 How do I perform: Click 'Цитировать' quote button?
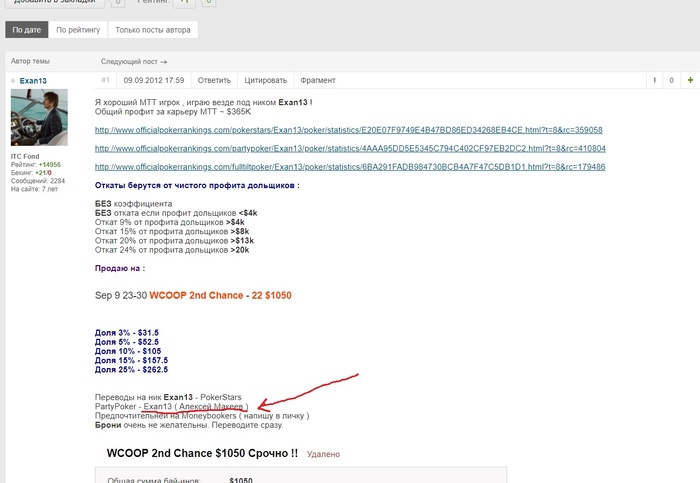tap(266, 80)
